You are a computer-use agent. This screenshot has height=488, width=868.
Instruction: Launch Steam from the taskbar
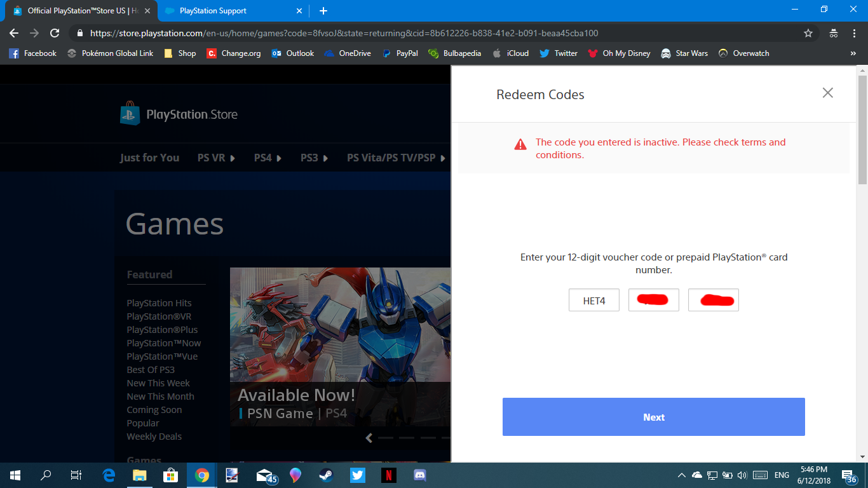click(326, 475)
